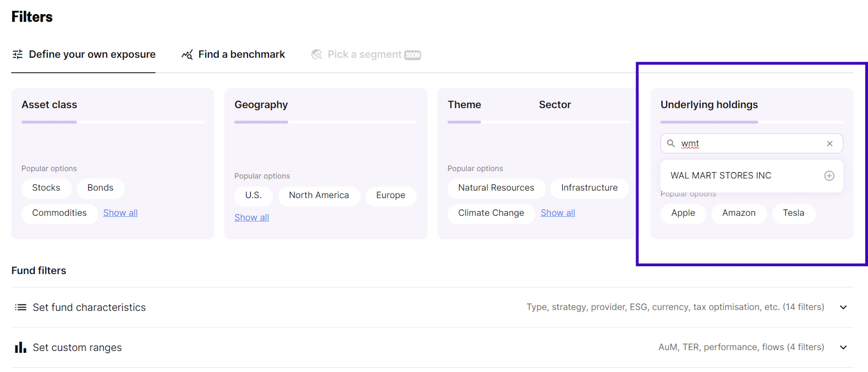Image resolution: width=868 pixels, height=372 pixels.
Task: Show all Asset class options
Action: point(120,213)
